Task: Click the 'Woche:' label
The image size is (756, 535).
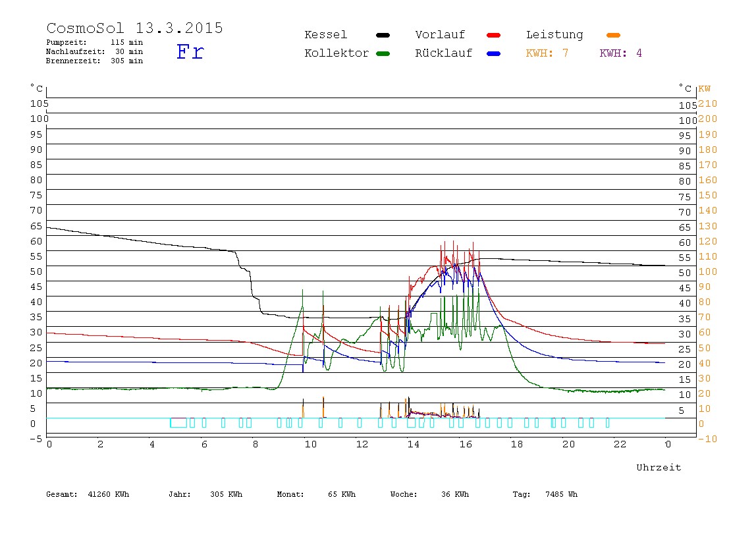Action: 404,494
